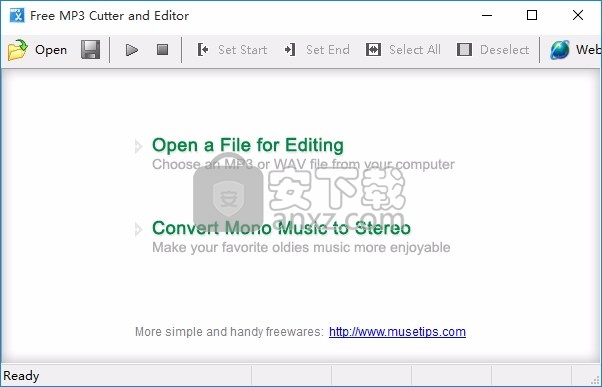Close the Free MP3 Cutter window
This screenshot has height=387, width=602.
(x=578, y=15)
